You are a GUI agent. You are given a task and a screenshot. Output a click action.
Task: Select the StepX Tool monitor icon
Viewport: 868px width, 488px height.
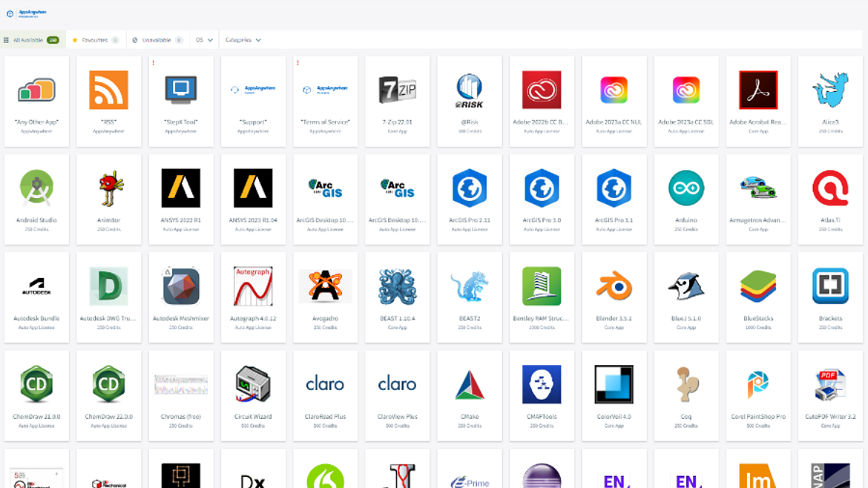pos(181,90)
